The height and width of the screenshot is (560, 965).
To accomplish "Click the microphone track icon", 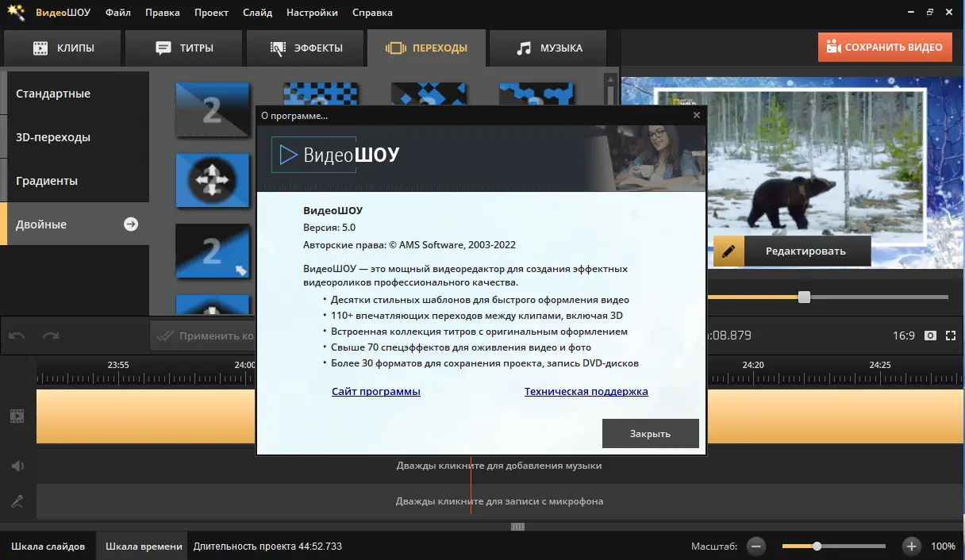I will click(17, 501).
